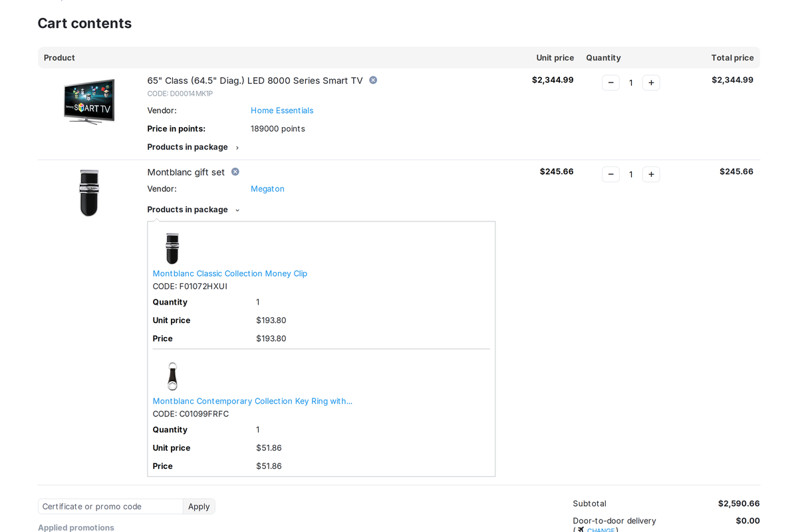Collapse Products in package for Montblanc set
Screen dimensions: 798x532
pos(194,209)
